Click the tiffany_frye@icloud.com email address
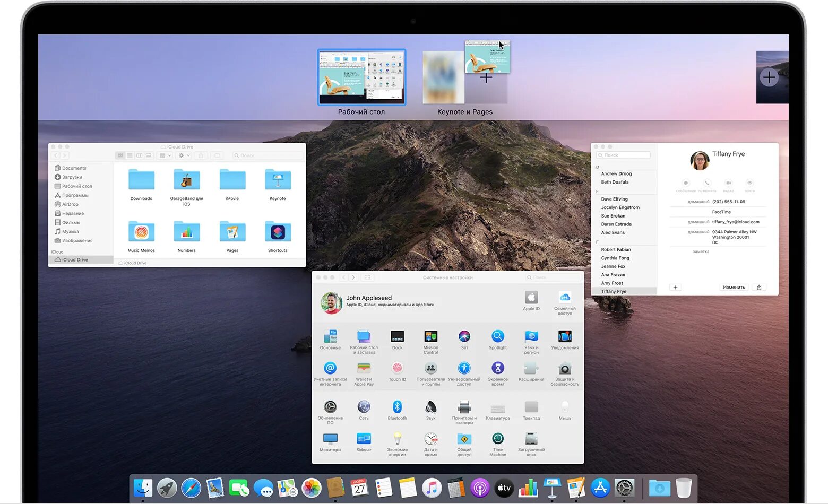828x504 pixels. 736,222
